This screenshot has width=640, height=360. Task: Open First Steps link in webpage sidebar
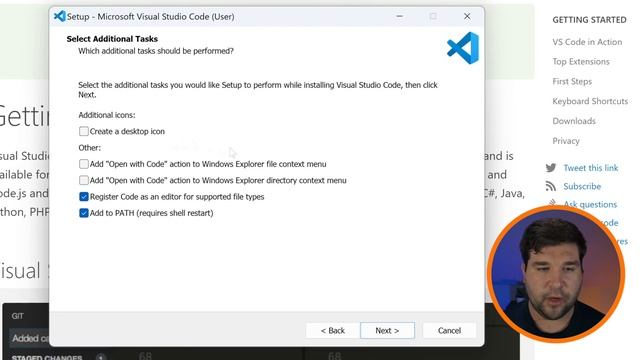[572, 82]
